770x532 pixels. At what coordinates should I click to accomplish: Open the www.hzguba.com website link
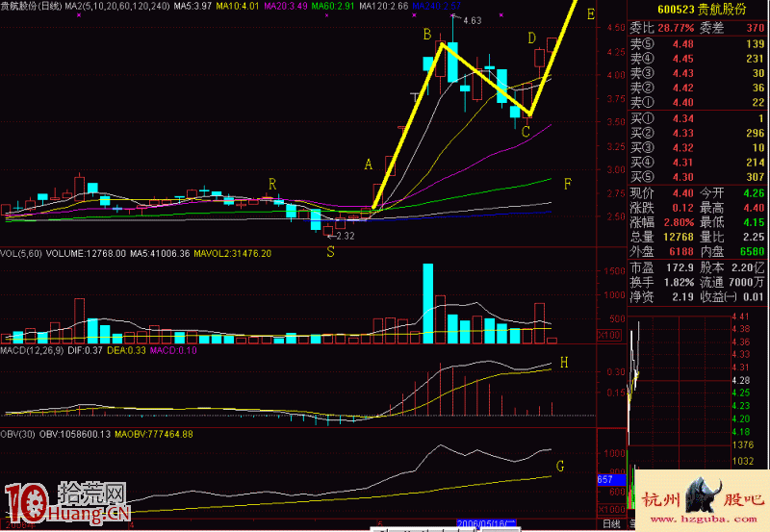tap(704, 519)
